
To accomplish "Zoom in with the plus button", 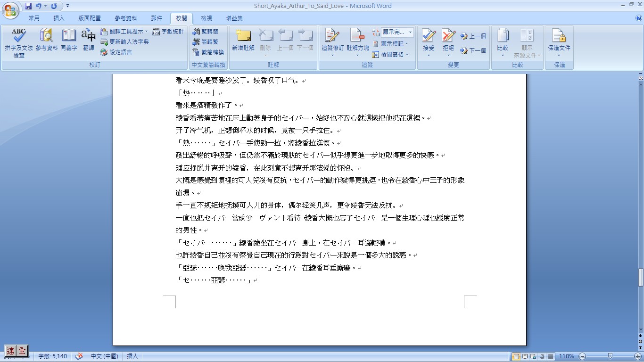I will tap(638, 356).
